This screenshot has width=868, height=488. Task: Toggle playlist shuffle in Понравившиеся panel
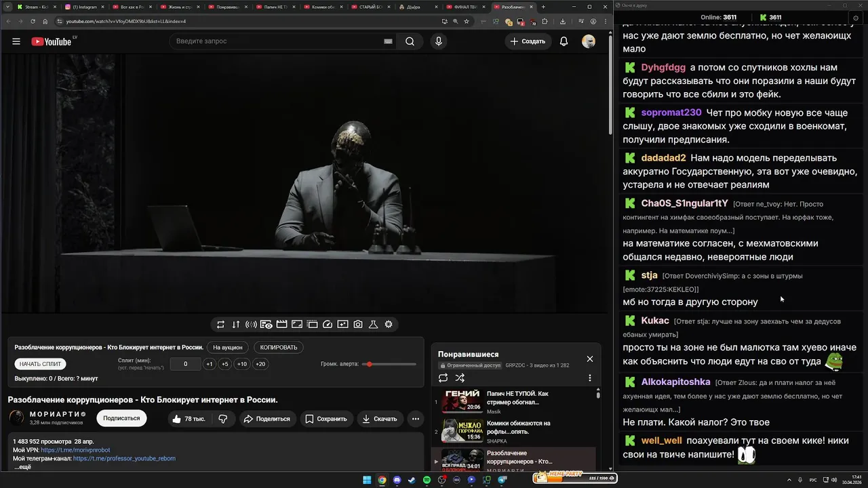click(x=460, y=378)
